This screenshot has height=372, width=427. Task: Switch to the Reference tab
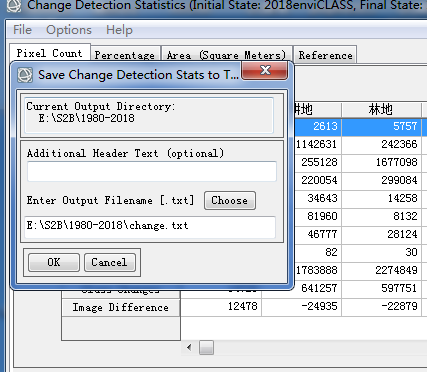tap(325, 55)
